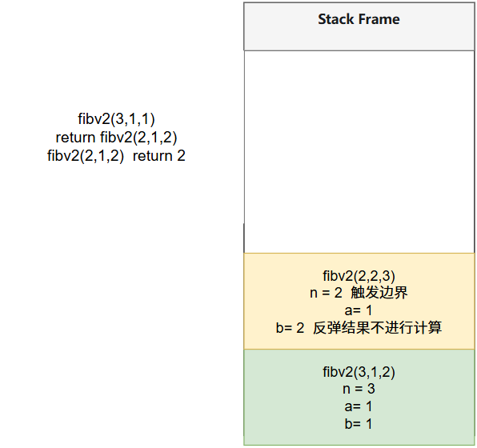Image resolution: width=477 pixels, height=448 pixels.
Task: Select 'a= 1' in the green frame
Action: point(359,406)
